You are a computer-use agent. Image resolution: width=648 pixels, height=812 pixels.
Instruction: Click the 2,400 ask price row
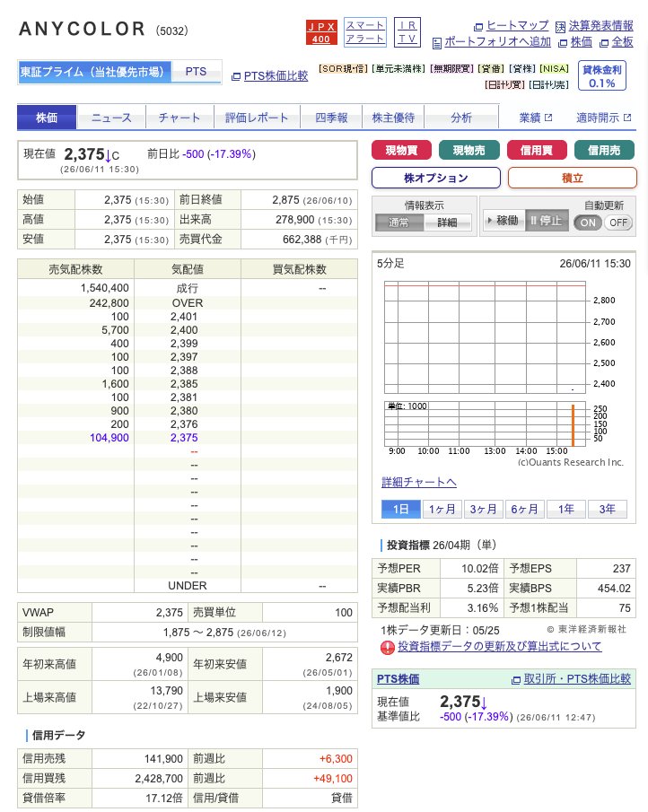pos(188,330)
